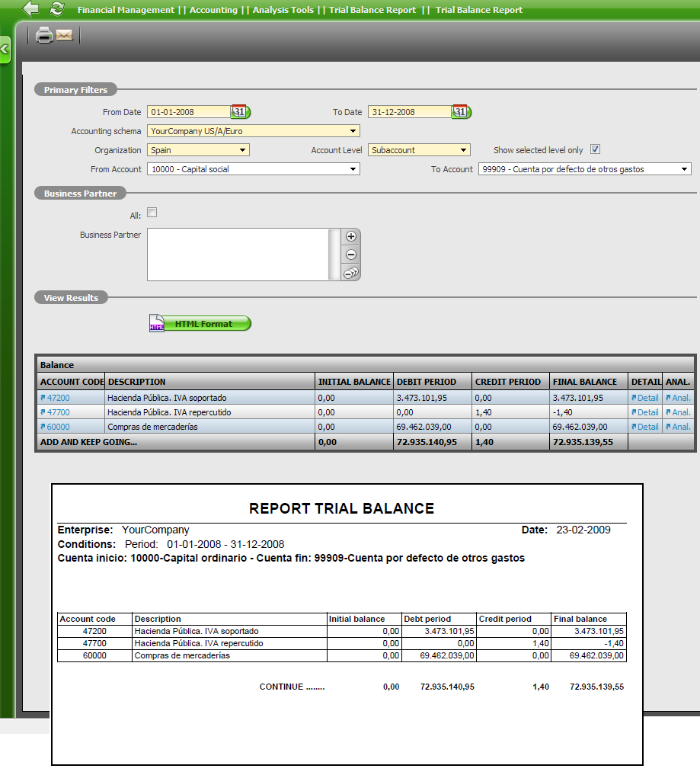Enable the All business partners checkbox

click(152, 213)
